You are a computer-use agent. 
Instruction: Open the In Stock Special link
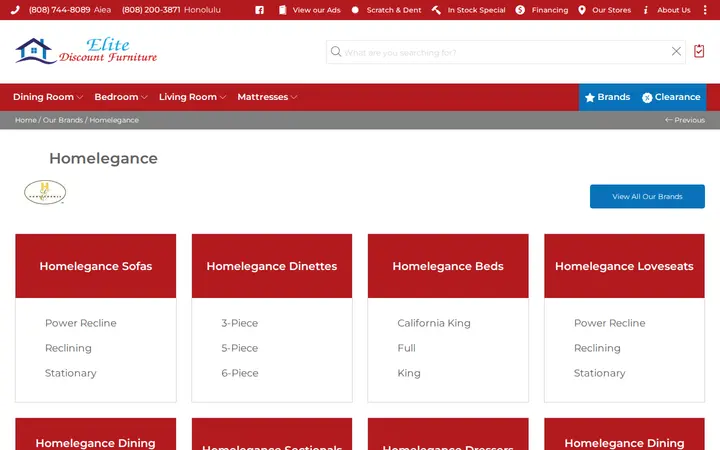(x=476, y=10)
